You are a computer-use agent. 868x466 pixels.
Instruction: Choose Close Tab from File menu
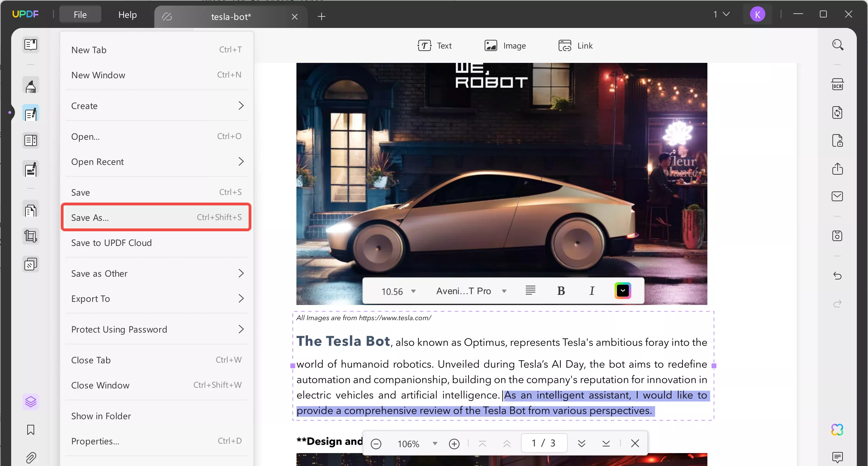coord(156,360)
